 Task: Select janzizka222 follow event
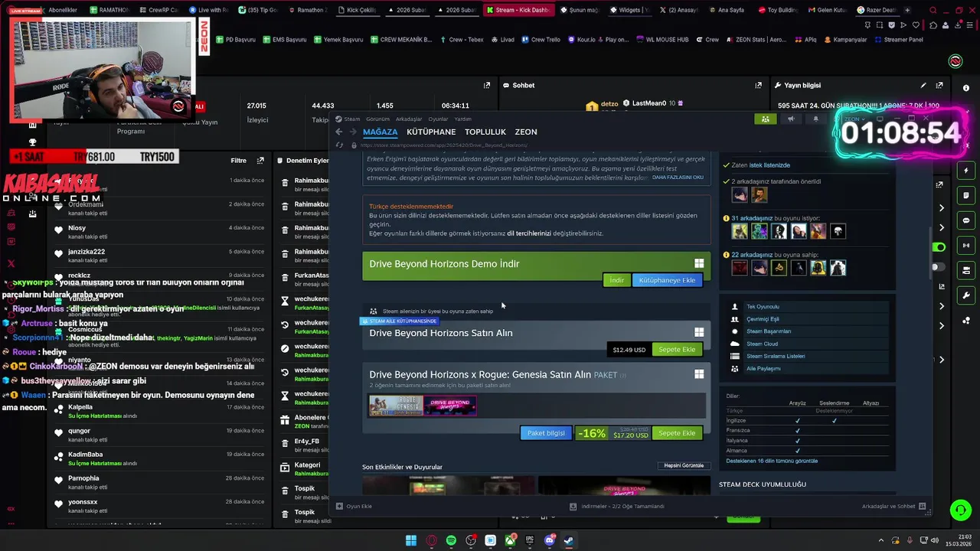coord(161,255)
